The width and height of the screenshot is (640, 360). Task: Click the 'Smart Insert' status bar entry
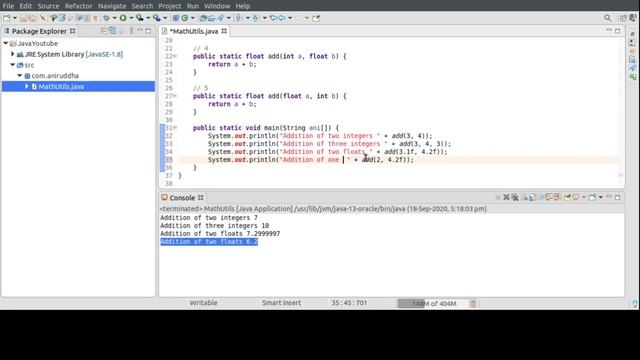click(281, 303)
